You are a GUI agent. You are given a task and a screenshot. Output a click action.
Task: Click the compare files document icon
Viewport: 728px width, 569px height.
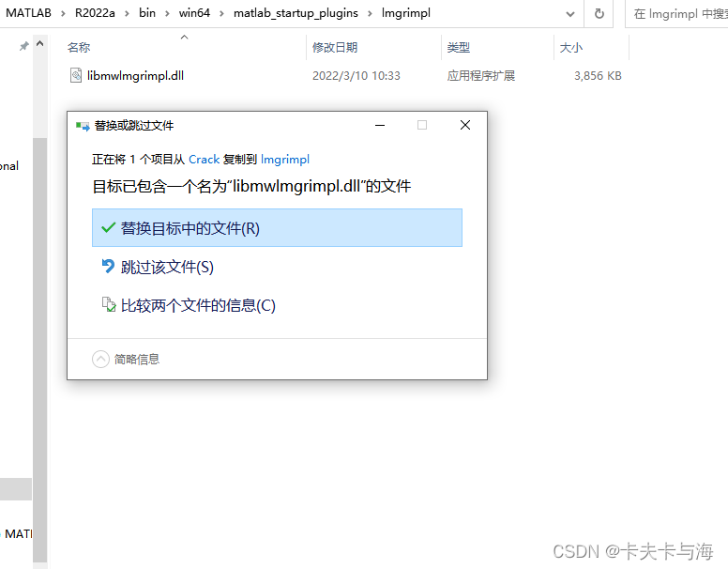[109, 304]
